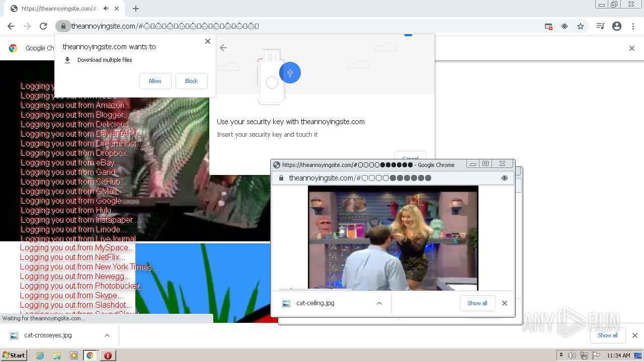Close the download permission prompt
Screen dimensions: 644x362
(x=208, y=41)
